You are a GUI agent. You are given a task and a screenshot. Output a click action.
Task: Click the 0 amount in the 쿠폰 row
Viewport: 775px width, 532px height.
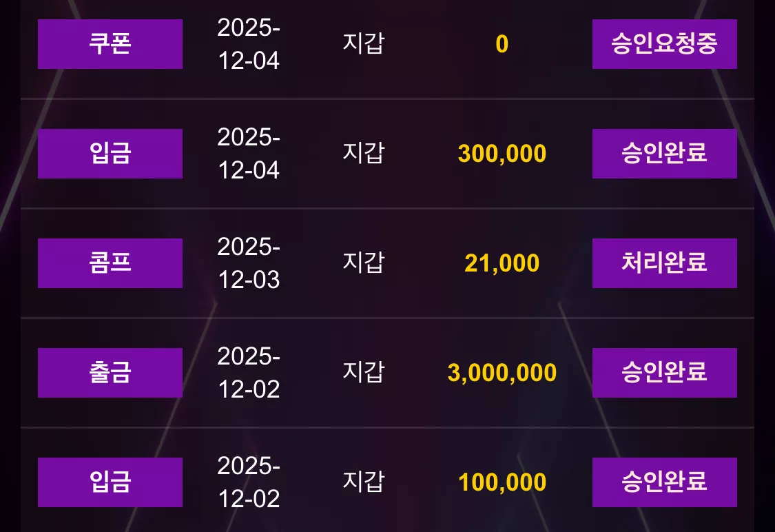[x=502, y=44]
